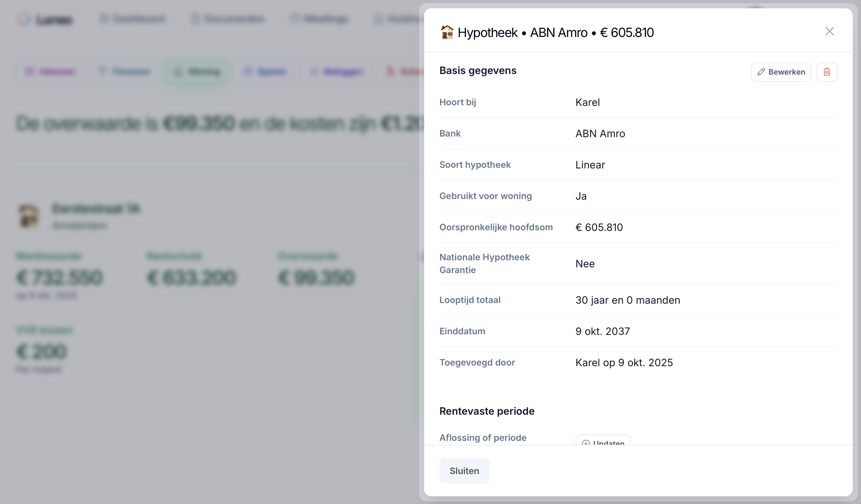The height and width of the screenshot is (504, 861).
Task: Click the pencil icon on the Bewerken button
Action: (761, 72)
